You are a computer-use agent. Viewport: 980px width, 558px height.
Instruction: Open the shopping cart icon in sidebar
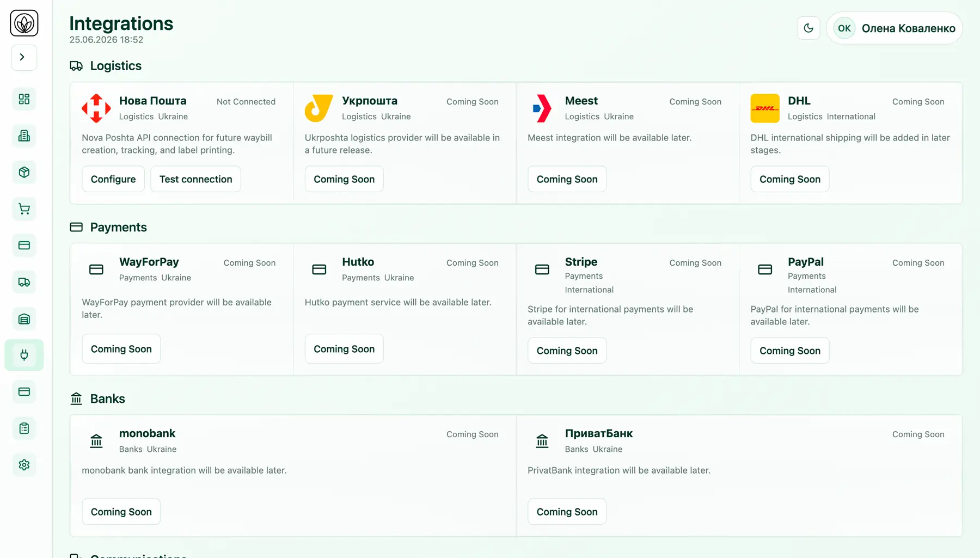pyautogui.click(x=24, y=209)
